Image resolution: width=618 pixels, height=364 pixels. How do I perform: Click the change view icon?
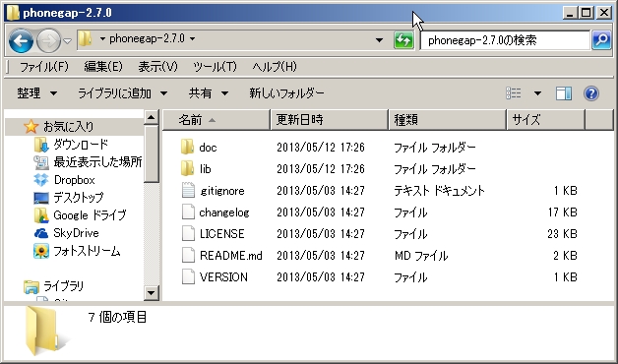pos(514,93)
